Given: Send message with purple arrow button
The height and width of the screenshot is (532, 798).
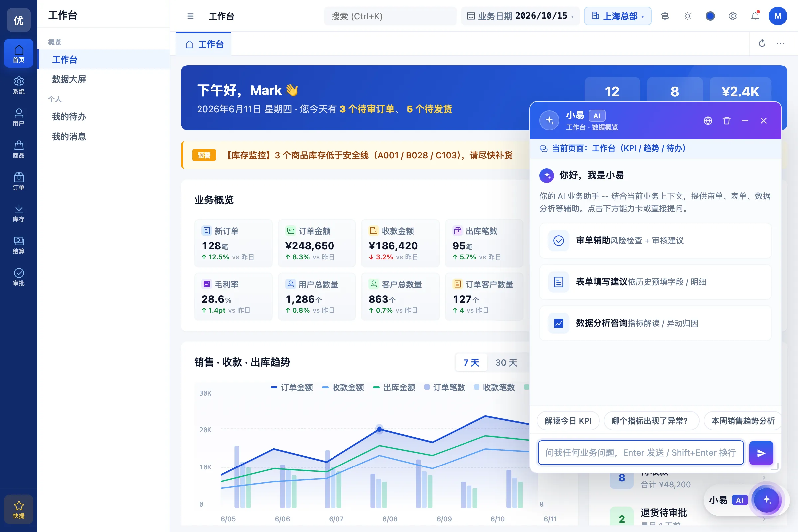Looking at the screenshot, I should (761, 453).
